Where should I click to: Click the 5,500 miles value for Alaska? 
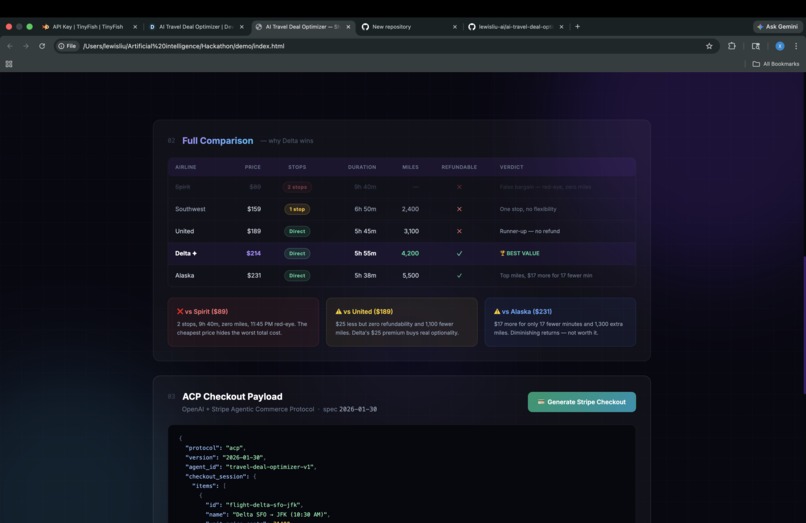pyautogui.click(x=410, y=276)
